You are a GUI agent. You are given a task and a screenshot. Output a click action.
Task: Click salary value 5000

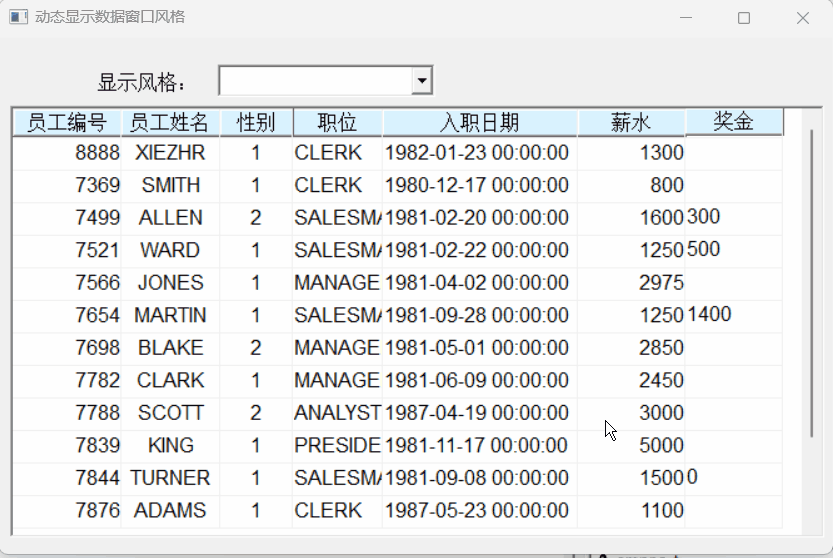click(661, 445)
